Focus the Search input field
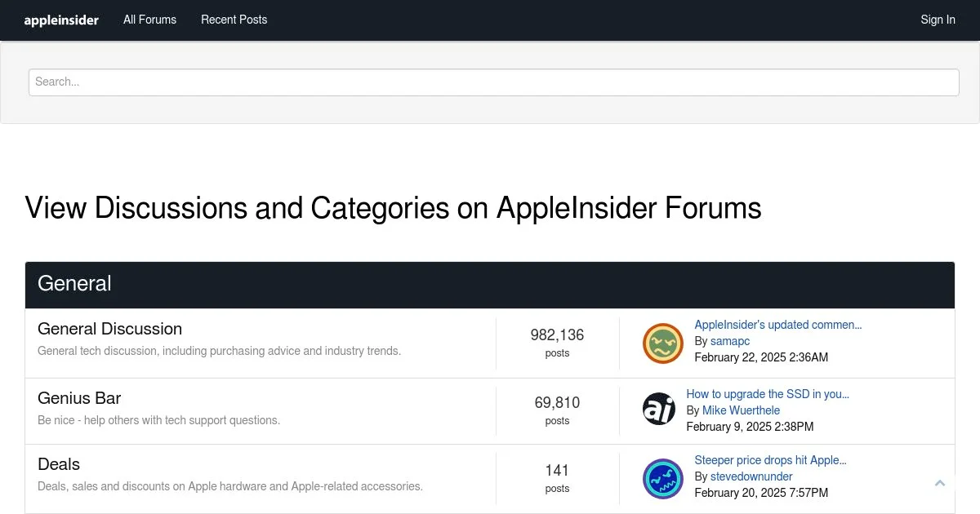980x514 pixels. tap(493, 82)
